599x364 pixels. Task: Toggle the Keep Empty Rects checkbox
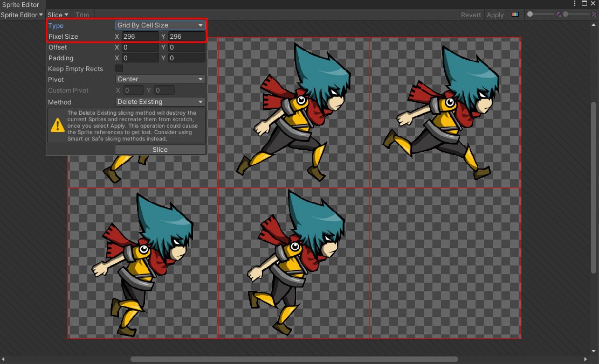[x=119, y=68]
